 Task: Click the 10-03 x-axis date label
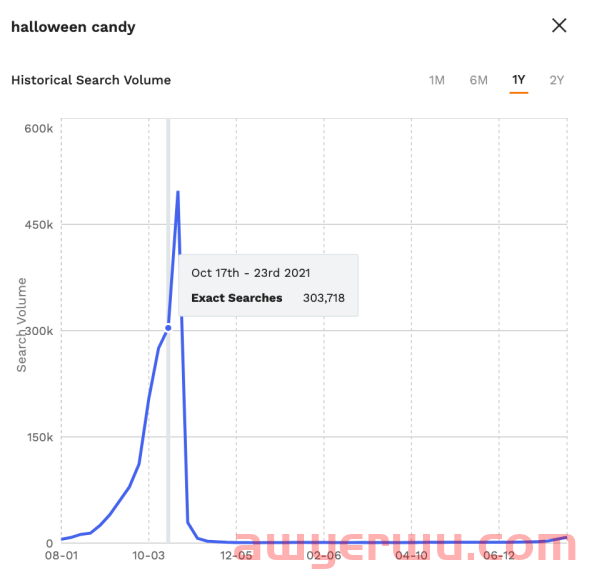[148, 556]
